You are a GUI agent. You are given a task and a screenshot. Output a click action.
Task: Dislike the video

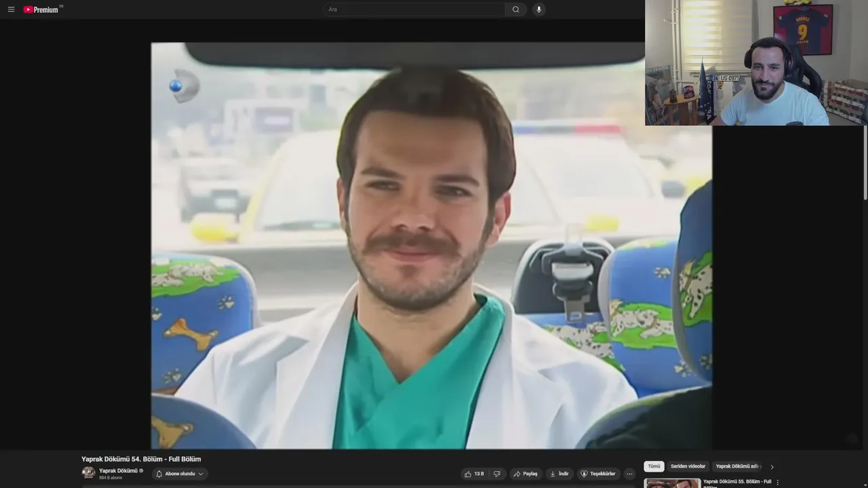(x=497, y=474)
